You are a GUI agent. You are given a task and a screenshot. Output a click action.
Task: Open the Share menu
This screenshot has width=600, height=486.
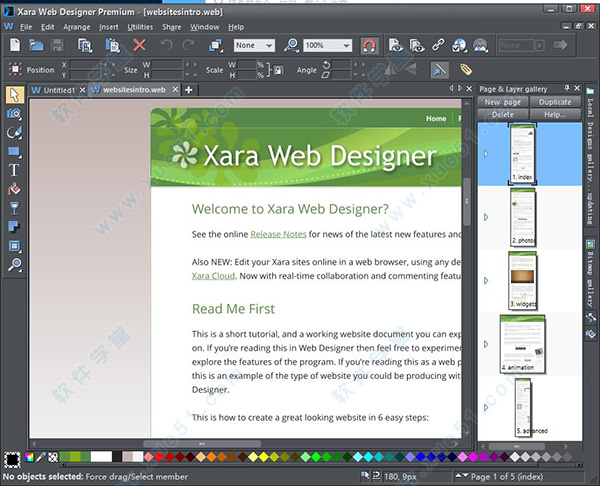(x=171, y=27)
